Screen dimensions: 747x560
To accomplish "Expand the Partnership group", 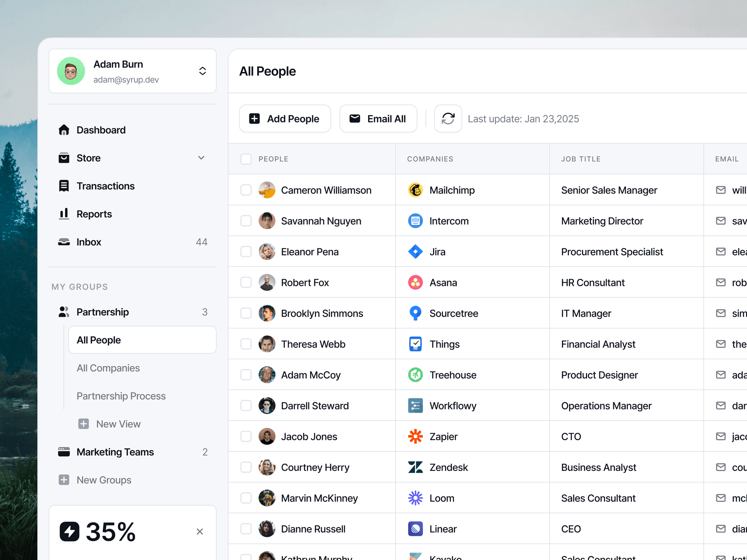I will (103, 312).
